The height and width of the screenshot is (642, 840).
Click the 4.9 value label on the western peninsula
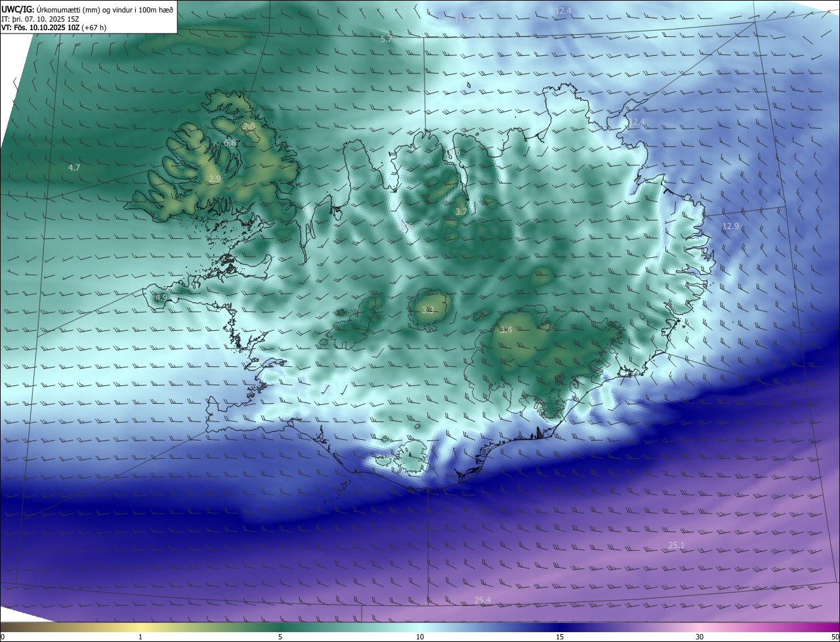[161, 298]
